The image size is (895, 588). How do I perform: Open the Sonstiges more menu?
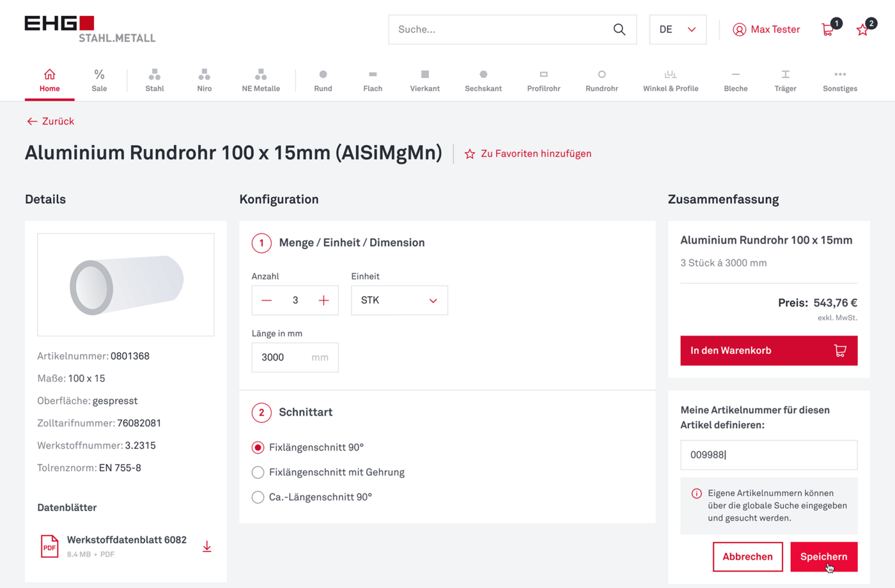(839, 81)
